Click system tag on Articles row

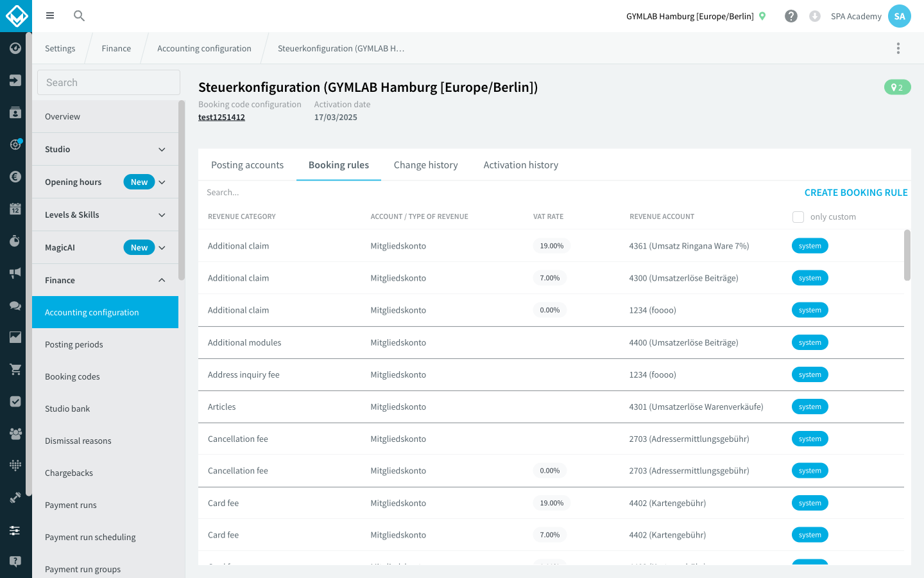click(x=810, y=407)
